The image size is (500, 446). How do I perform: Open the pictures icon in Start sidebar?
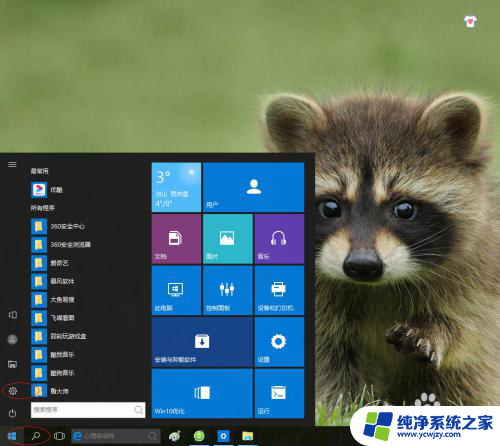[x=12, y=364]
